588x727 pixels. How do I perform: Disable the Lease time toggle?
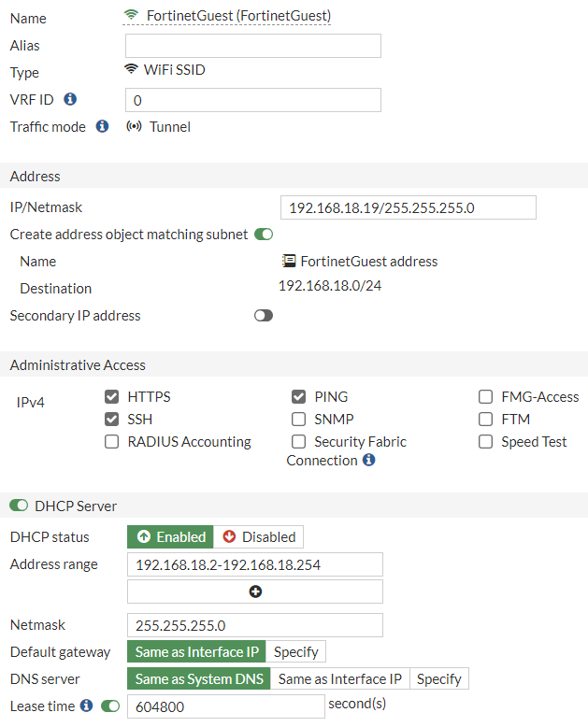pos(110,706)
